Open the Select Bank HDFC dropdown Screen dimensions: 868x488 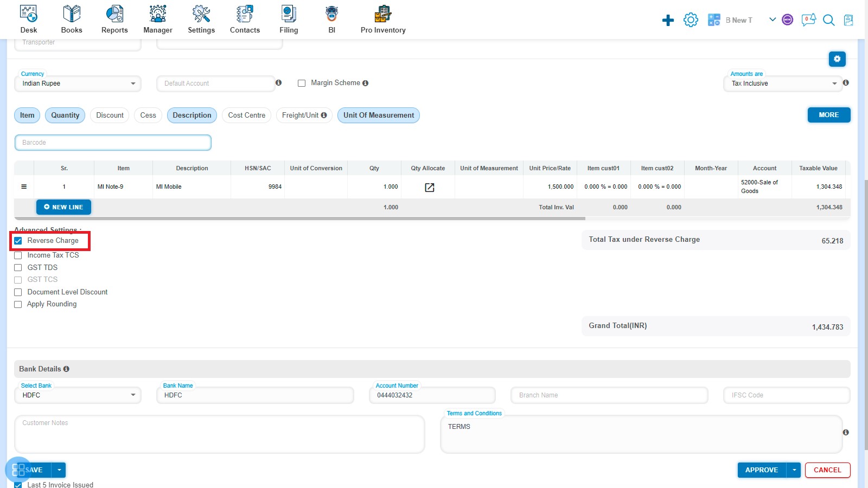pyautogui.click(x=78, y=395)
